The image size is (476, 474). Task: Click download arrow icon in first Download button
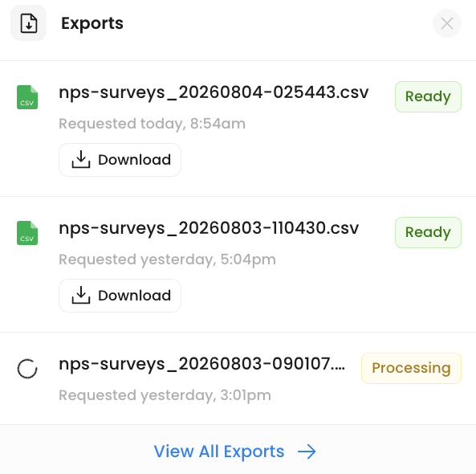point(81,160)
